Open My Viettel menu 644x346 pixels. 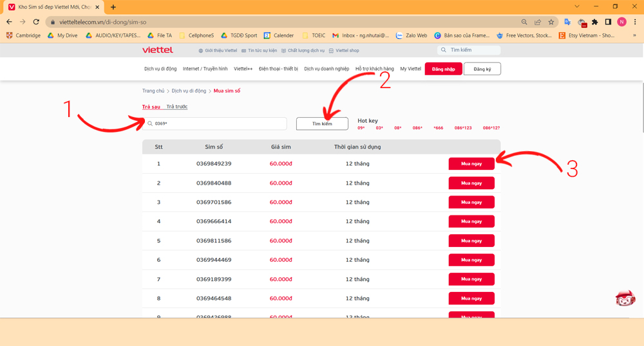[411, 69]
